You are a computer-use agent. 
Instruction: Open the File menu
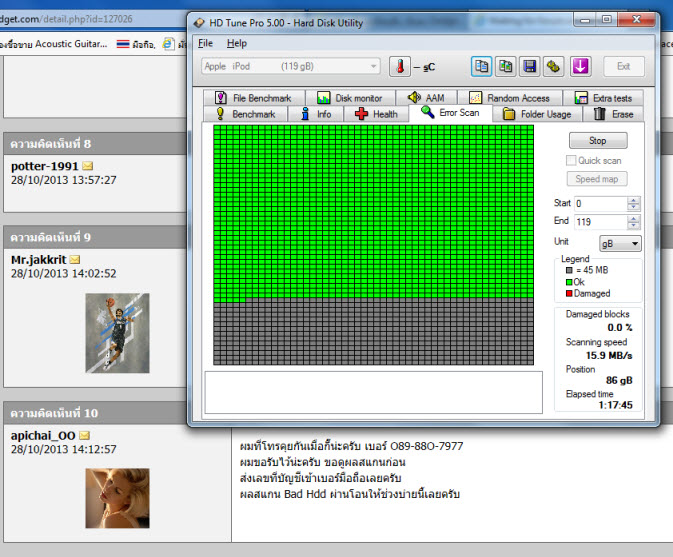pos(205,43)
